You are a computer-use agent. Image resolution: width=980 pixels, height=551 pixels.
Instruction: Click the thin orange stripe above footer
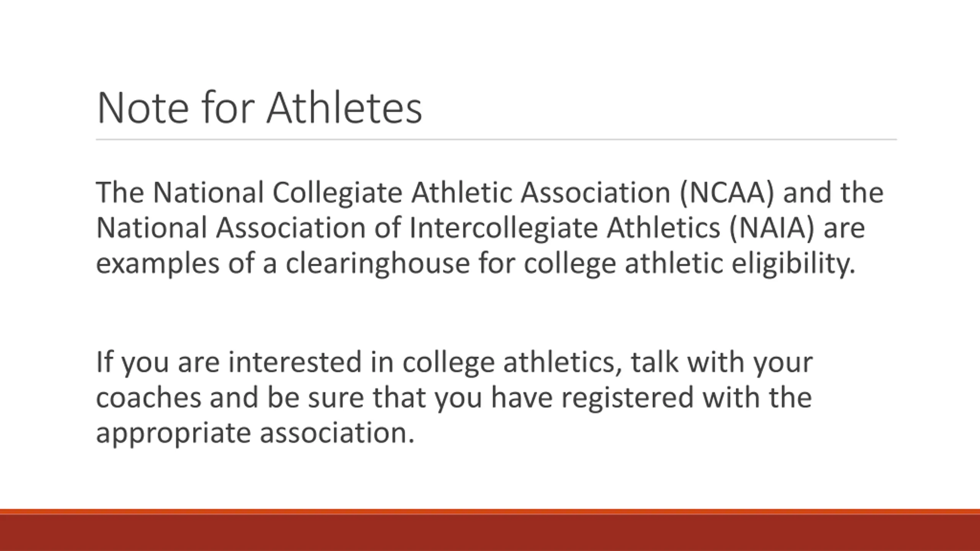coord(490,512)
